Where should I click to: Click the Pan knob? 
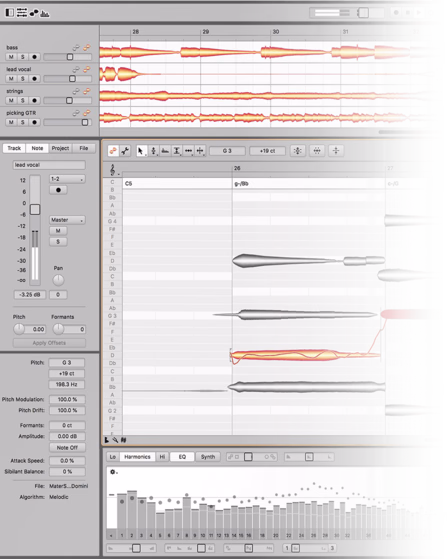[58, 280]
